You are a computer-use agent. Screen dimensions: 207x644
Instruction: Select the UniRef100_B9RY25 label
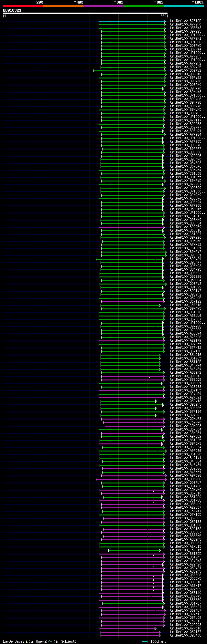186,67
